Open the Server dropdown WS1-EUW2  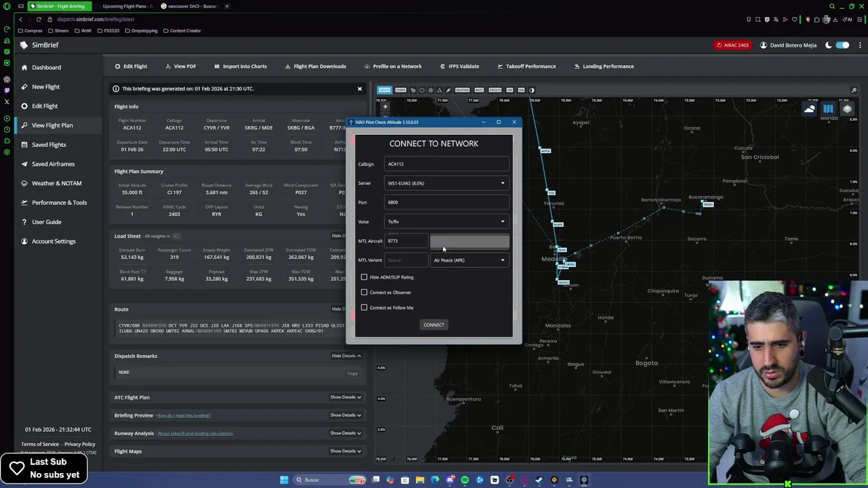point(446,183)
